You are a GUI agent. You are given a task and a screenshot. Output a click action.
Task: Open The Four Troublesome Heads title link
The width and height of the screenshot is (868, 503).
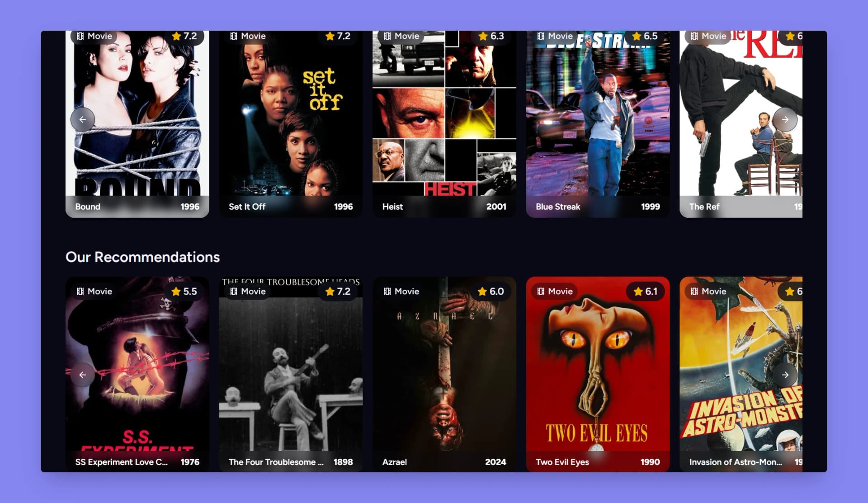(277, 462)
